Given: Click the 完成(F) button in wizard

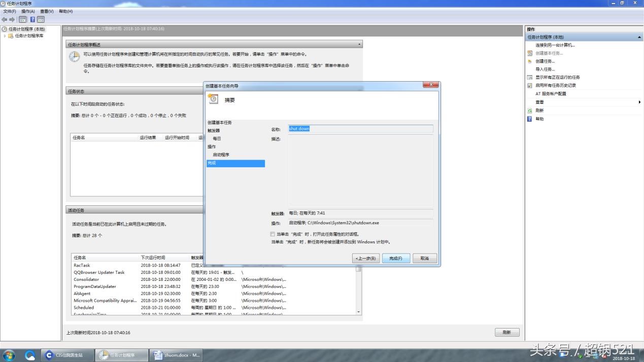Looking at the screenshot, I should tap(396, 259).
